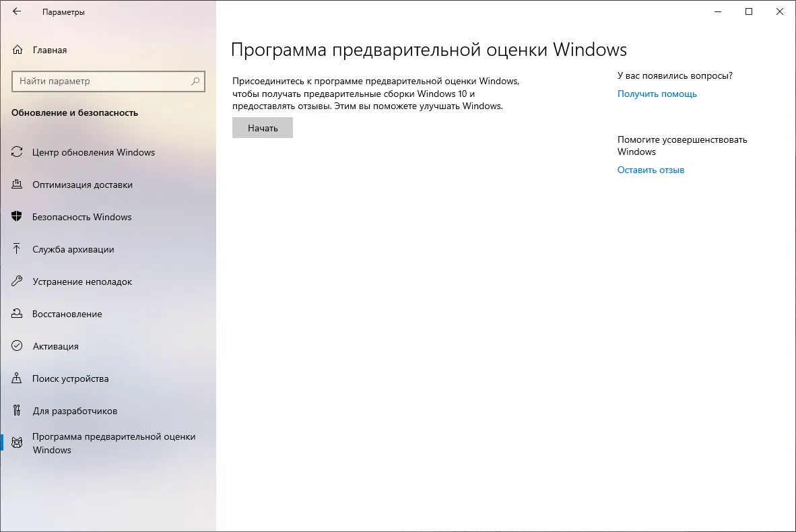Click the Home icon beside Главная
The width and height of the screenshot is (796, 532).
(x=18, y=50)
